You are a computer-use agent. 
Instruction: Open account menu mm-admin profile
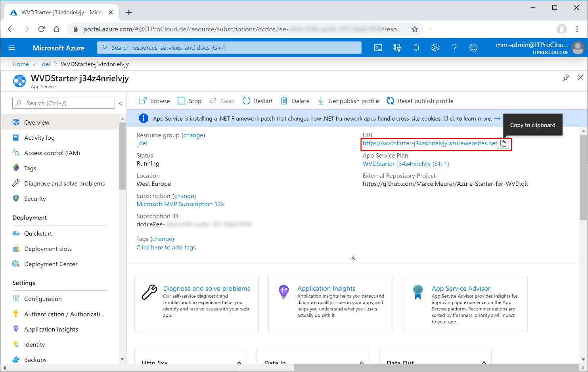click(x=540, y=48)
